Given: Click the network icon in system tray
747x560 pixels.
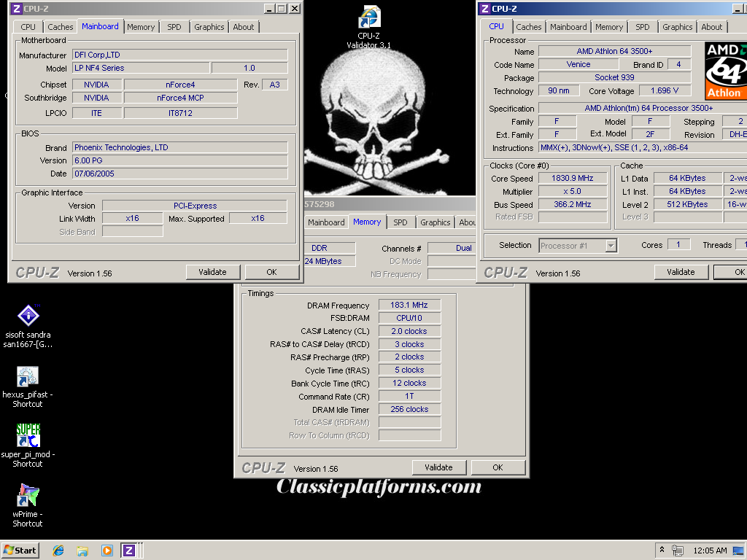Looking at the screenshot, I should pyautogui.click(x=678, y=551).
